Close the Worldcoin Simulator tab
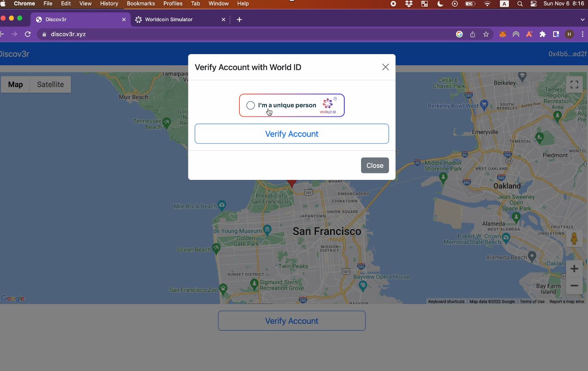588x371 pixels. pos(224,20)
